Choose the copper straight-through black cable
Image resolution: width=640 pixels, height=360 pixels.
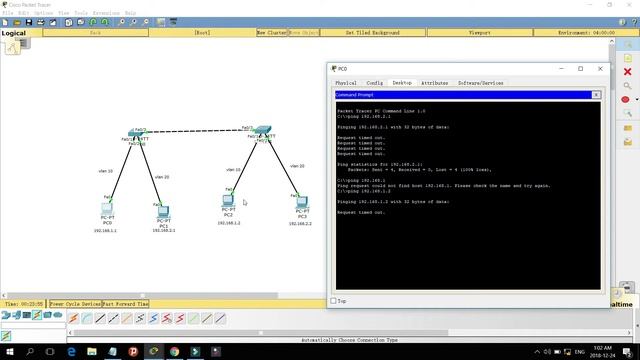click(x=100, y=318)
